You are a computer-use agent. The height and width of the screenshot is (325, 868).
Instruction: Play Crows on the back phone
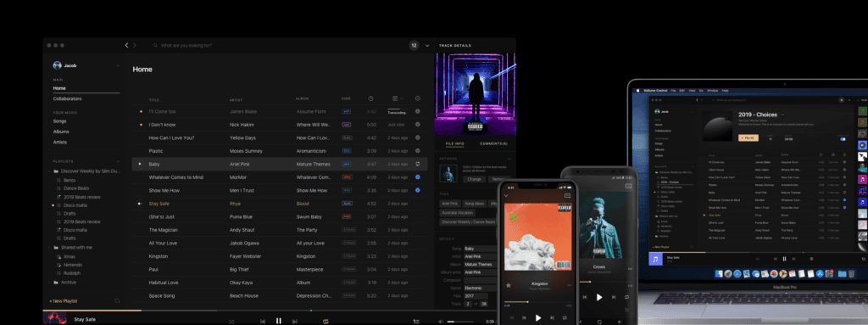click(599, 297)
